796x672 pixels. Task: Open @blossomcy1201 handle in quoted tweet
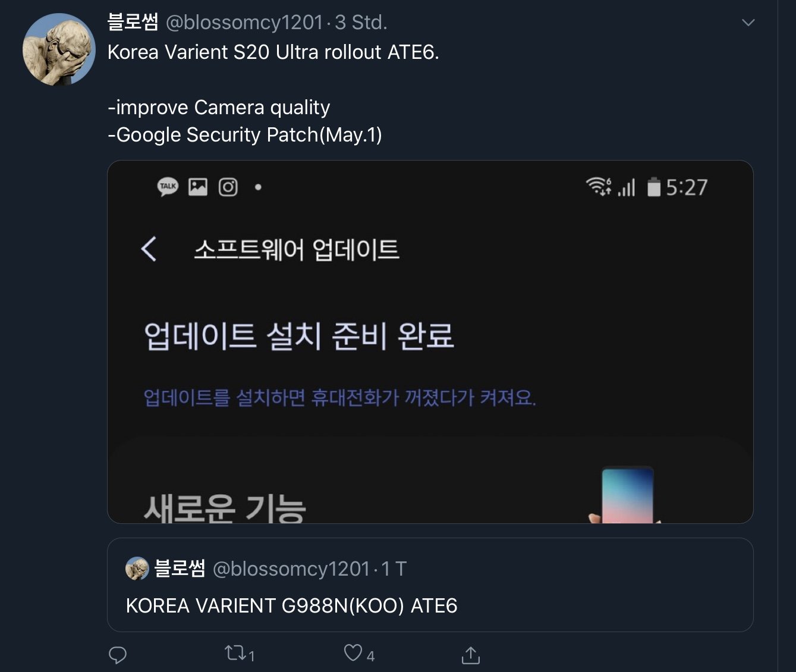[291, 569]
